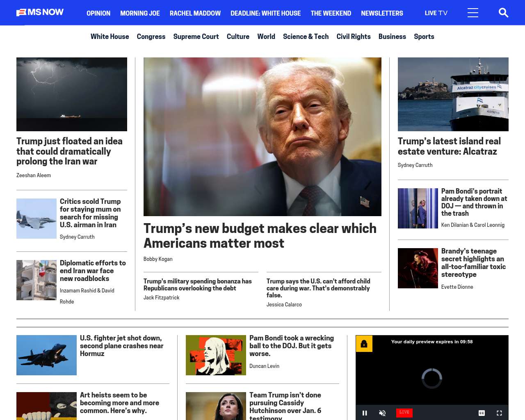
Task: View author Bobby Kogan
Action: (x=158, y=259)
